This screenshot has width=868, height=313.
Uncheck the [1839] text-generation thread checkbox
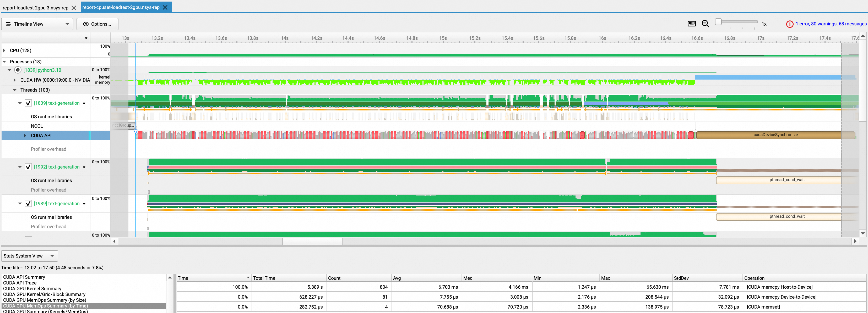click(28, 103)
